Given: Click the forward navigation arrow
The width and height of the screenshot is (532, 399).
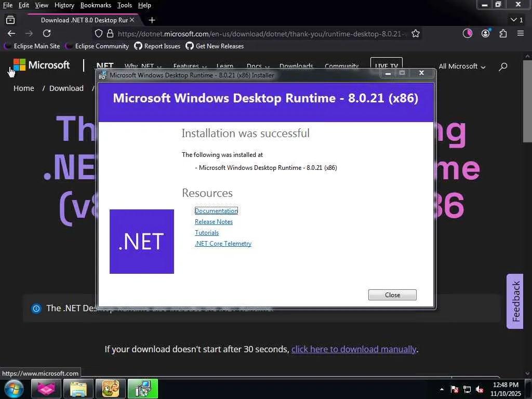Looking at the screenshot, I should (29, 33).
